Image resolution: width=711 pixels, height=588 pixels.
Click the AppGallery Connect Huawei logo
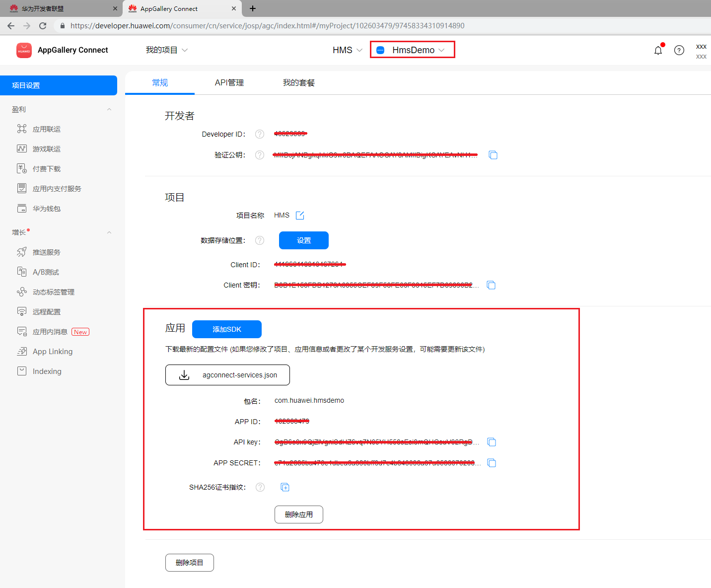pyautogui.click(x=24, y=50)
